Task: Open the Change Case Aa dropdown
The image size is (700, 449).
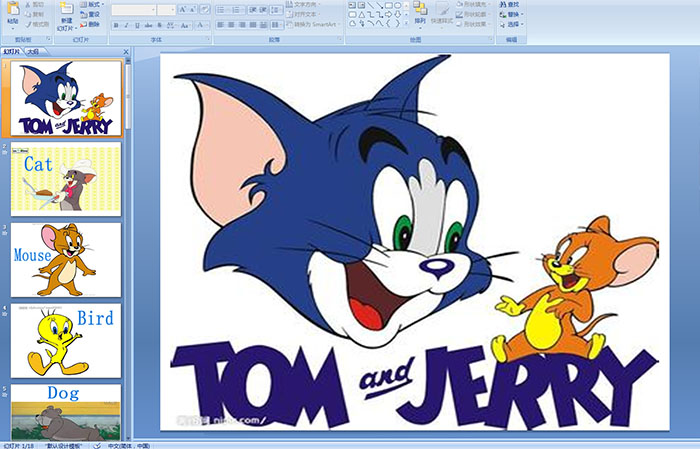Action: click(185, 25)
